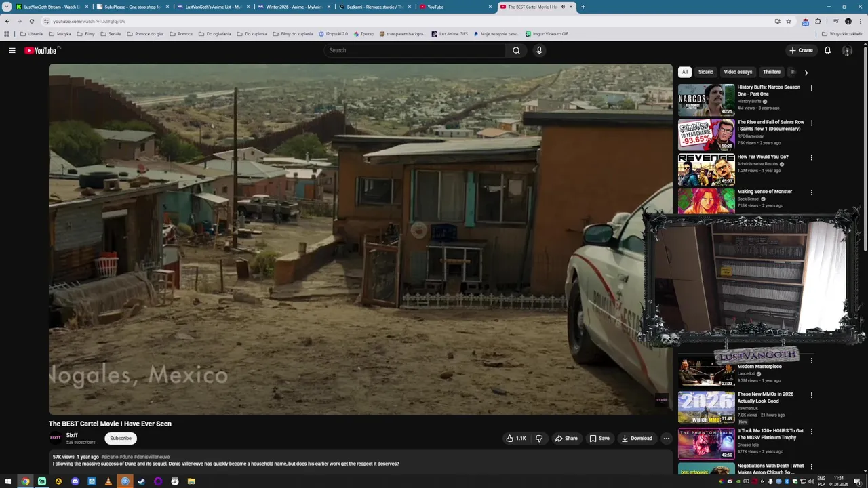Image resolution: width=868 pixels, height=488 pixels.
Task: Open the #denisvilleneuve hashtag link
Action: pos(152,457)
